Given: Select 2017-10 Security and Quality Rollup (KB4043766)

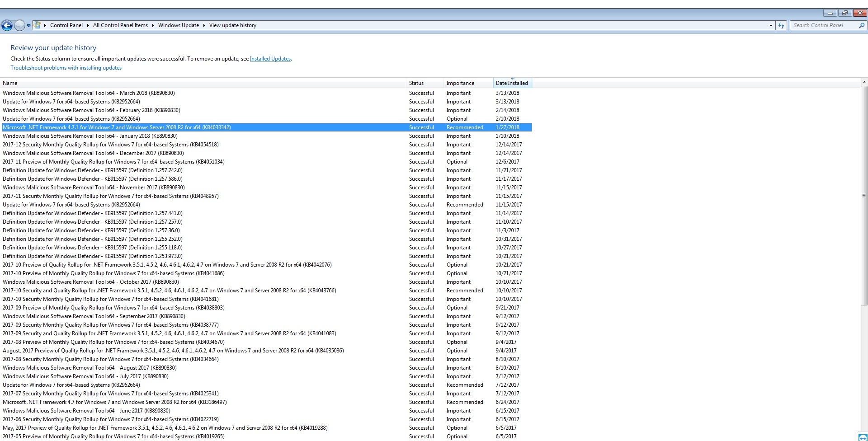Looking at the screenshot, I should (267, 291).
